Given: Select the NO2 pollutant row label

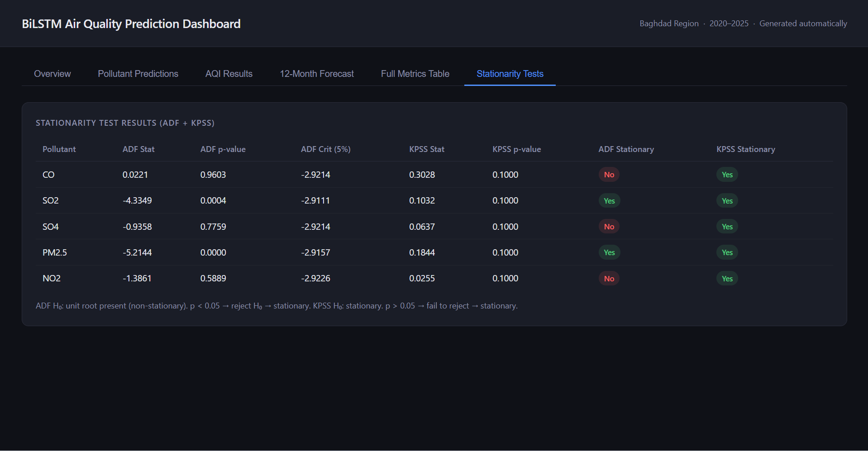Looking at the screenshot, I should point(52,278).
